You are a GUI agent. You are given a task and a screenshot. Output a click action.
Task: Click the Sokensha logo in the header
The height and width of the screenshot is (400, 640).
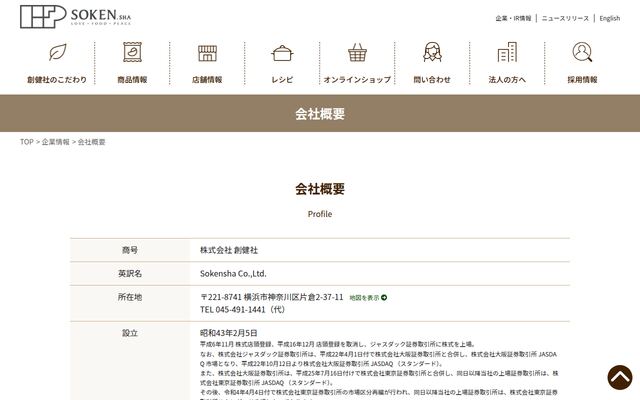(x=76, y=16)
